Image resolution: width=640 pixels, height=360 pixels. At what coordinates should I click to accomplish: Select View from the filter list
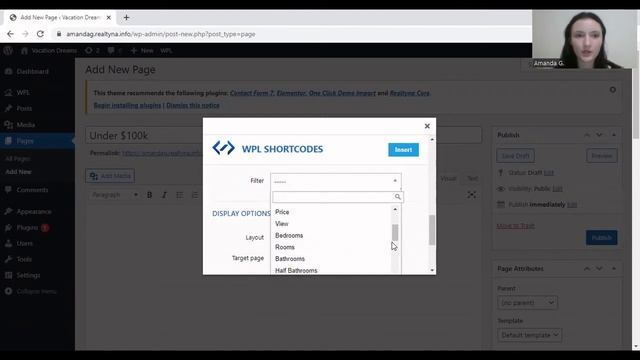[282, 224]
